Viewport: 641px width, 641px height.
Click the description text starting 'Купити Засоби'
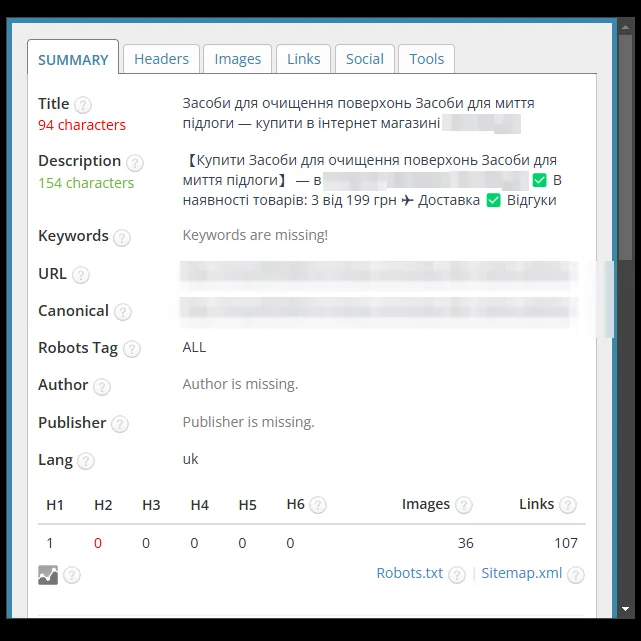pos(372,180)
